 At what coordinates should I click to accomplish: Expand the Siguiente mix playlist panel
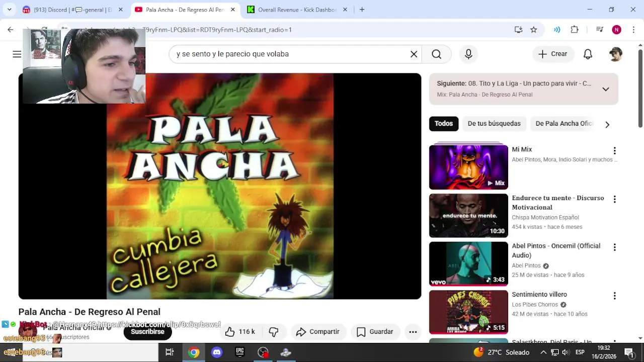606,89
